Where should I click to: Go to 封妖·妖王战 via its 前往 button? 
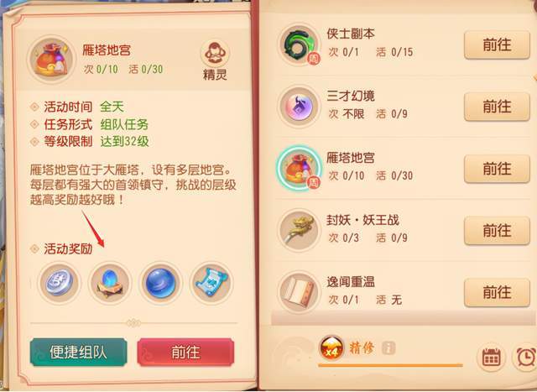point(497,231)
